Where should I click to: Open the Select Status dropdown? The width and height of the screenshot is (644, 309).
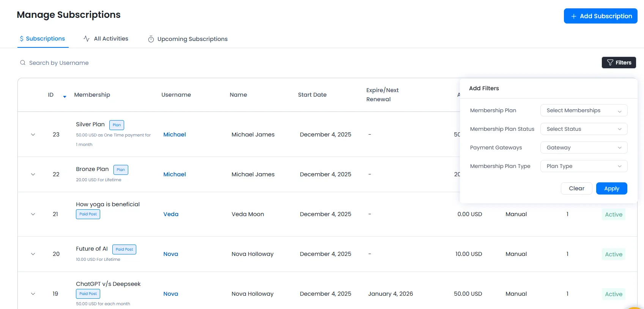(584, 129)
